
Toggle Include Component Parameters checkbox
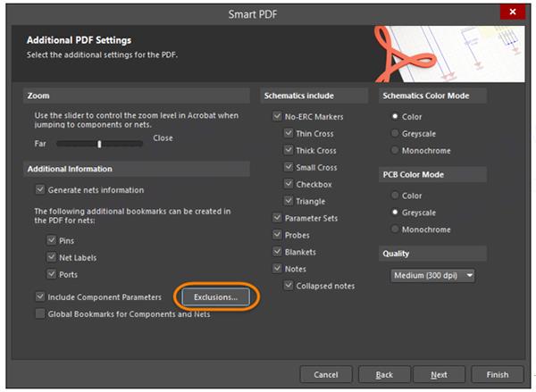pyautogui.click(x=40, y=296)
